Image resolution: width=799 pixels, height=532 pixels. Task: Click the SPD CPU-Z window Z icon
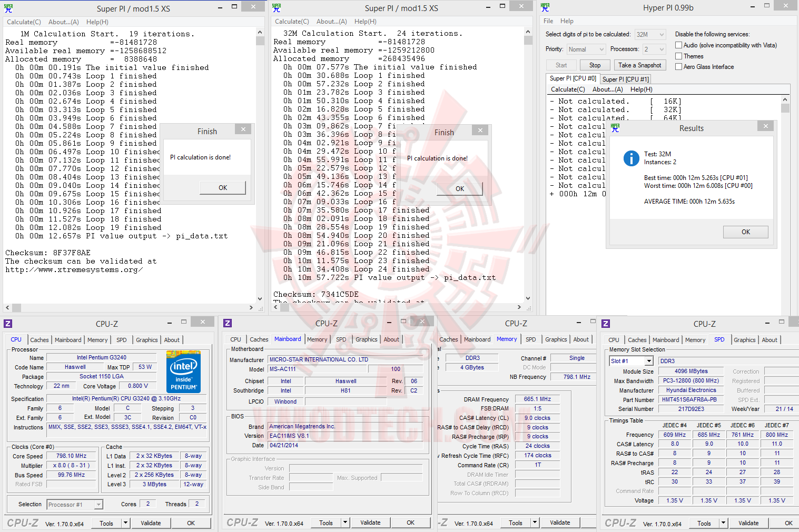pyautogui.click(x=606, y=324)
